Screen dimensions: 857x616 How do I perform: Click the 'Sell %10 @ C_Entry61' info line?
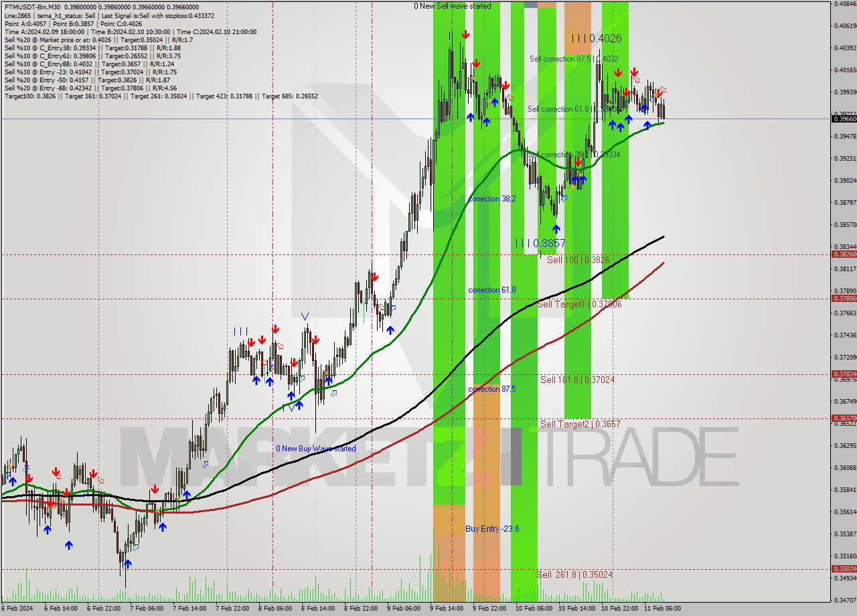coord(92,56)
